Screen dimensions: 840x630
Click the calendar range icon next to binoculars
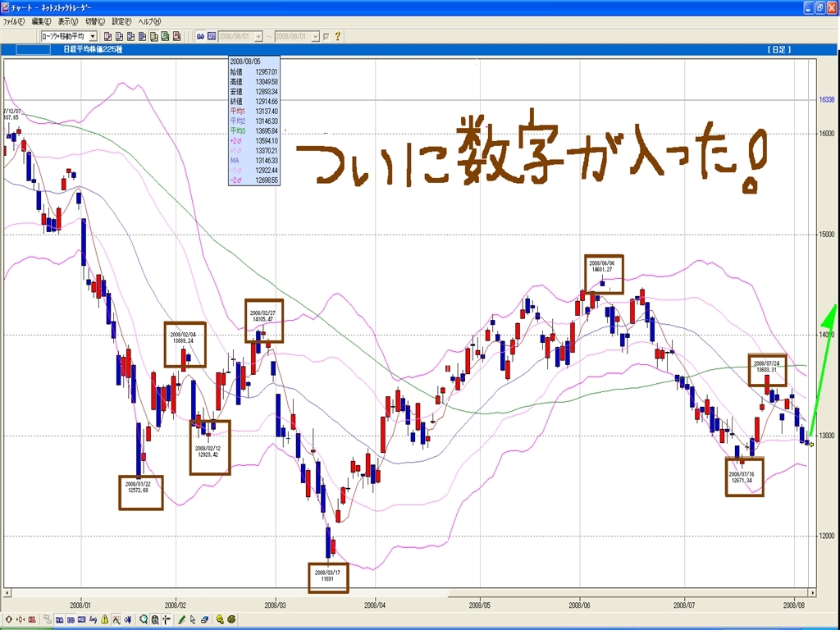(x=212, y=36)
